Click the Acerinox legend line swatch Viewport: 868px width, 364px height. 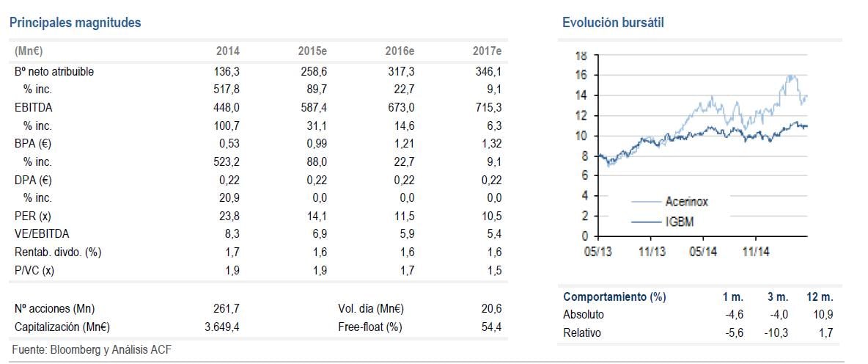[x=646, y=202]
